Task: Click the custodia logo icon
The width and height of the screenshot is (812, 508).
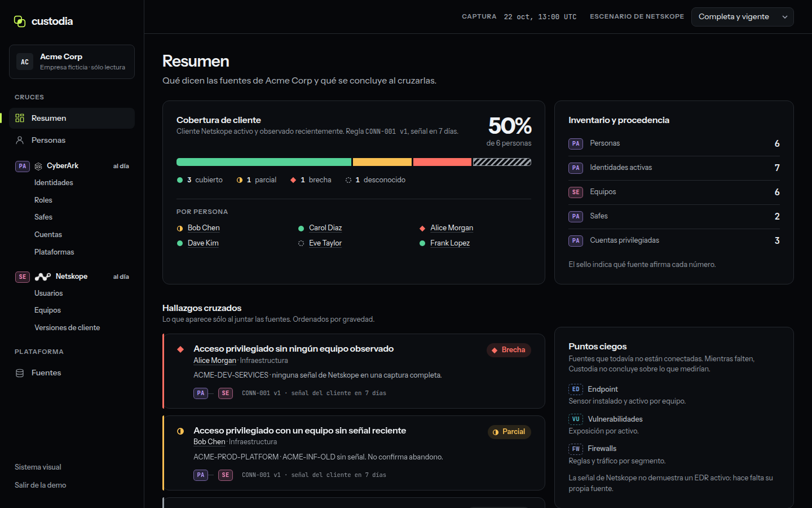Action: (20, 21)
